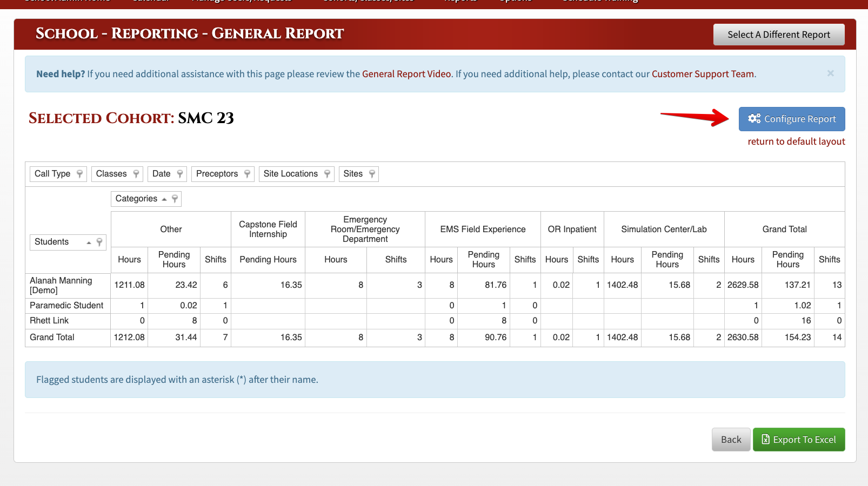Viewport: 868px width, 486px height.
Task: Open the Site Locations filter field
Action: tap(297, 174)
